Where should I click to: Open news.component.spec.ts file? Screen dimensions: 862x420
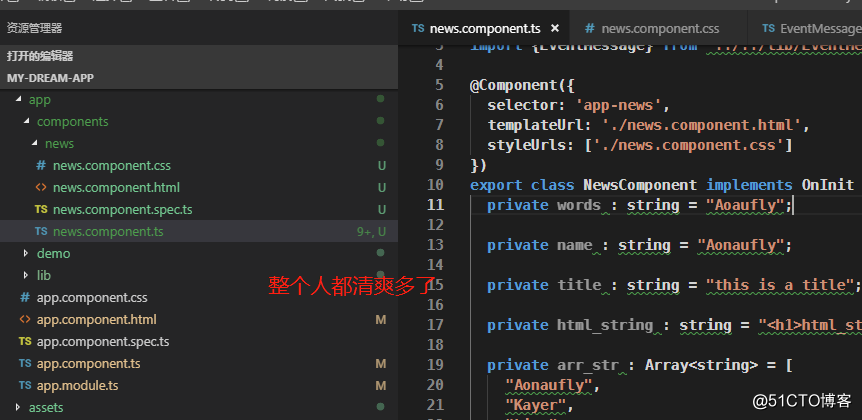tap(123, 209)
